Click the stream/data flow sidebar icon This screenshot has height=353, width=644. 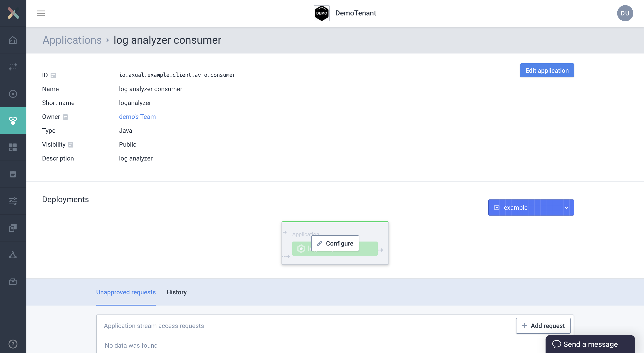[x=13, y=66]
